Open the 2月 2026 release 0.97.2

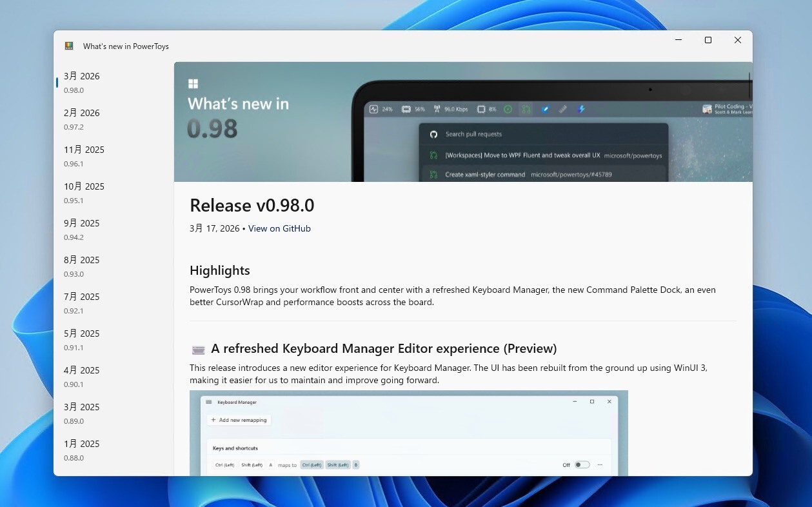pos(114,119)
